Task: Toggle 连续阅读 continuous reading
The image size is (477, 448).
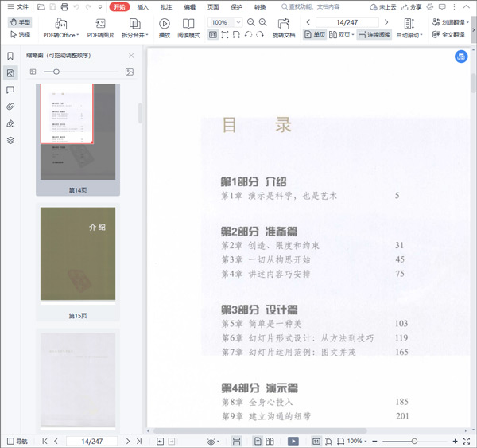Action: pyautogui.click(x=374, y=35)
